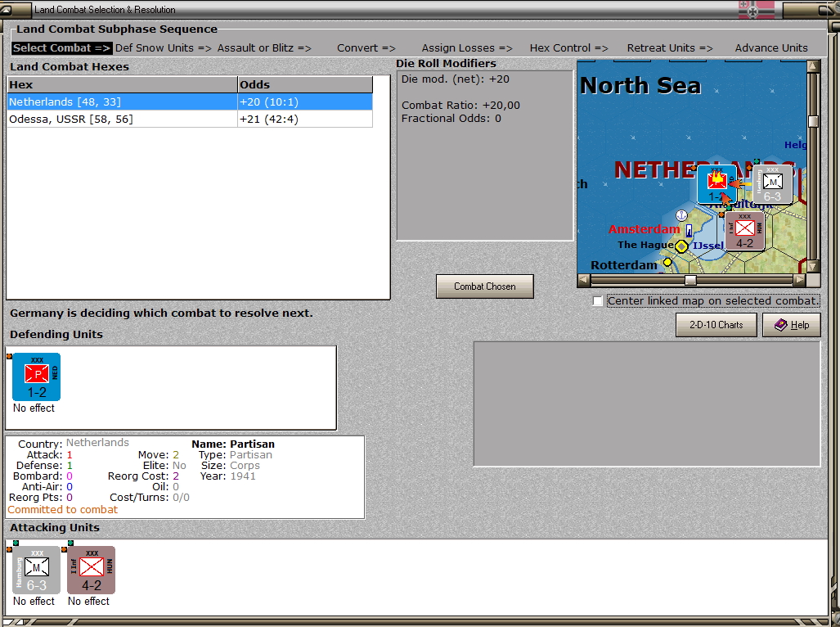The image size is (840, 627).
Task: Click the Select Combat subphase step
Action: point(61,47)
